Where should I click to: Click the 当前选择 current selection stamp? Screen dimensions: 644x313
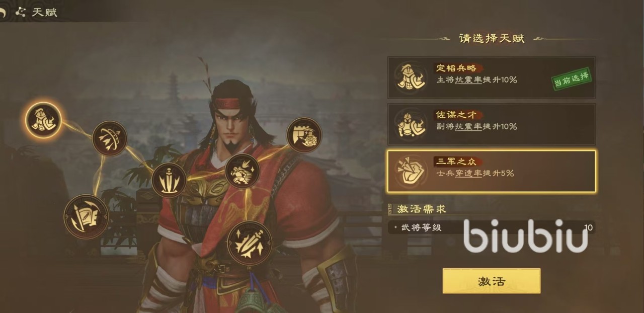[x=571, y=78]
